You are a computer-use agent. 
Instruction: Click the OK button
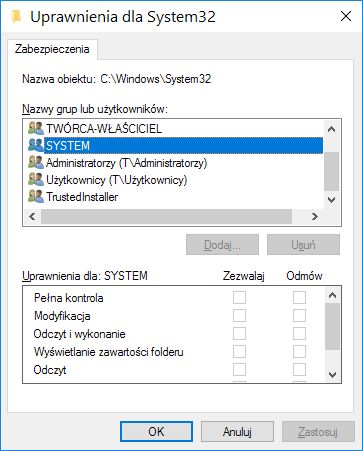tap(156, 432)
